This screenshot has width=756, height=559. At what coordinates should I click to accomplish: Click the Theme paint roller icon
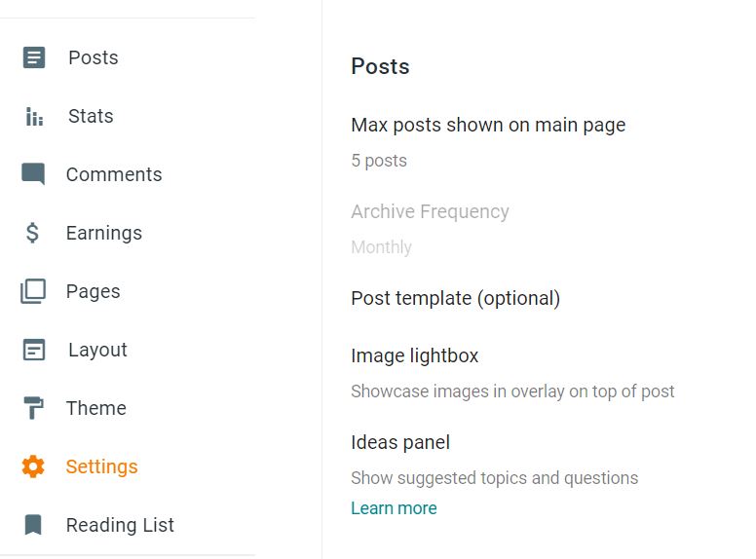[x=33, y=408]
